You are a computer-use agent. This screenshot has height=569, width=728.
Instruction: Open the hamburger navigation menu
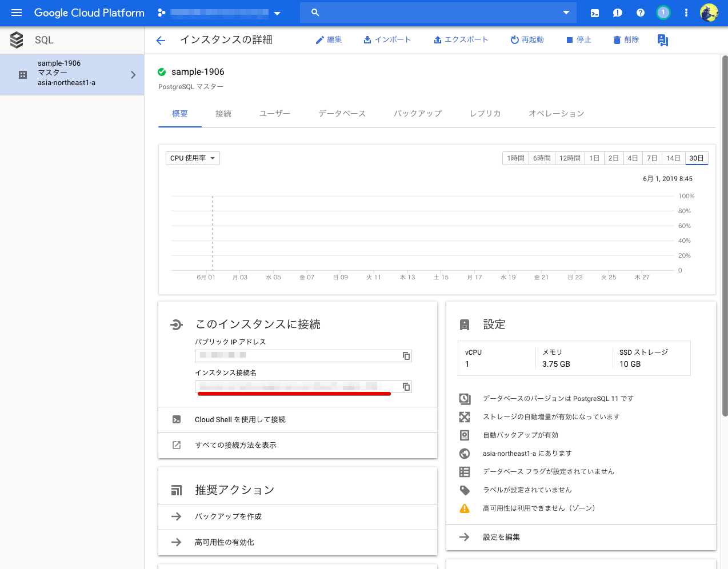click(17, 13)
